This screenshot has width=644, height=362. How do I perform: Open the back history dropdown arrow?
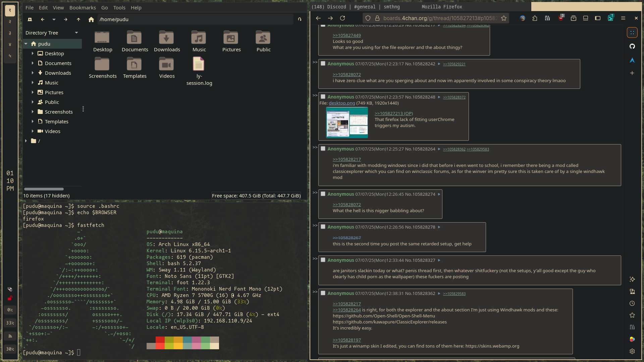(54, 19)
